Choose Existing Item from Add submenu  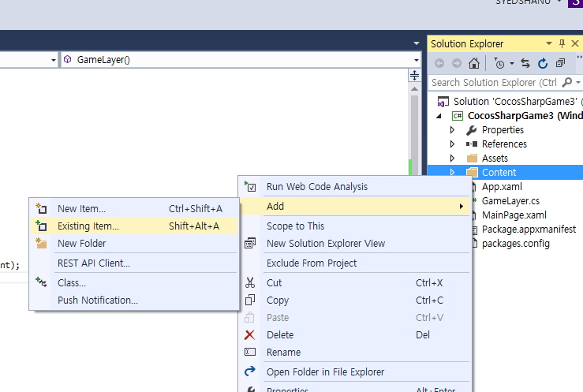click(88, 226)
